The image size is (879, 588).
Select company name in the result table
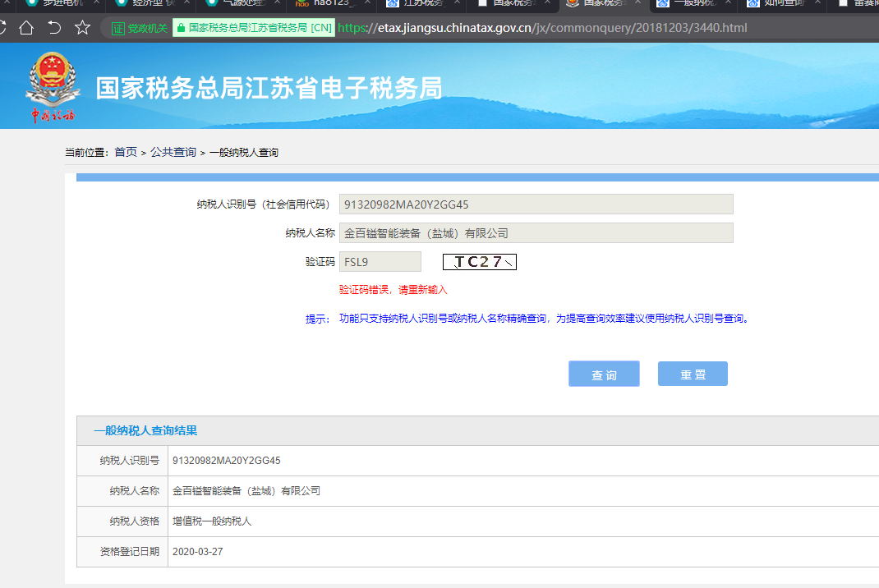click(x=246, y=491)
